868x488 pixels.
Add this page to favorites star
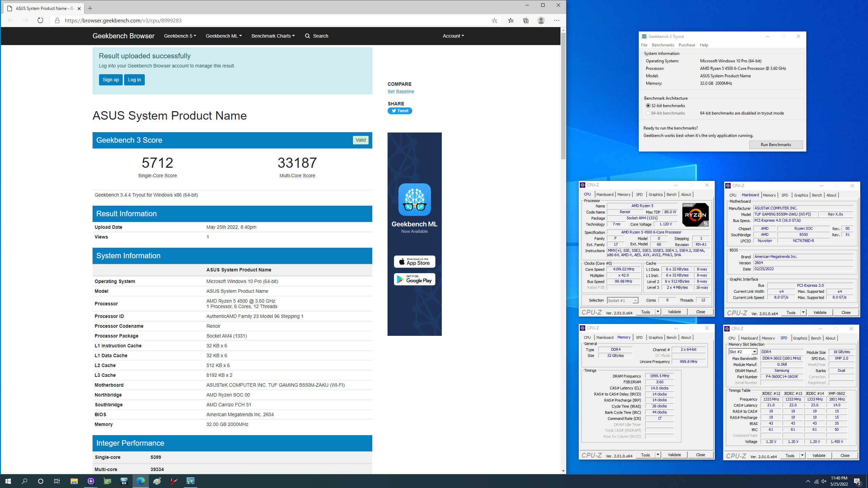(494, 20)
